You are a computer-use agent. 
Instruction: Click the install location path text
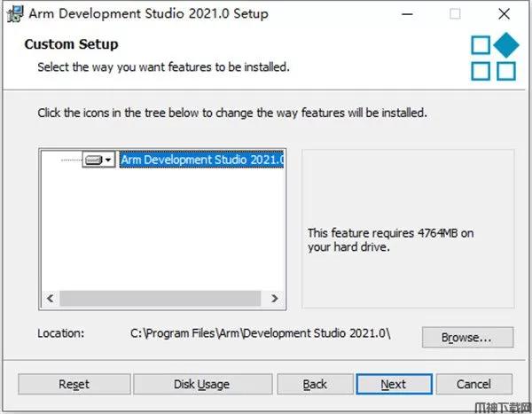(x=260, y=333)
